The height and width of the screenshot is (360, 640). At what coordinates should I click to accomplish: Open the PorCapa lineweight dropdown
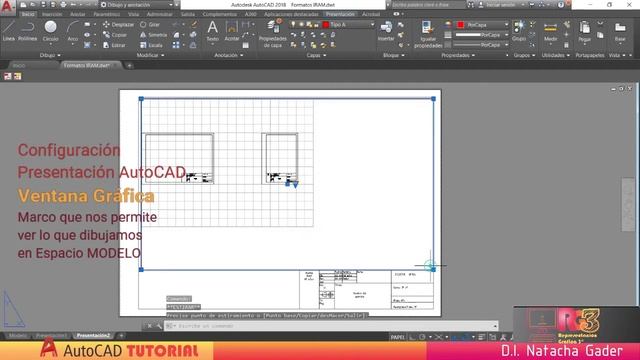point(482,35)
